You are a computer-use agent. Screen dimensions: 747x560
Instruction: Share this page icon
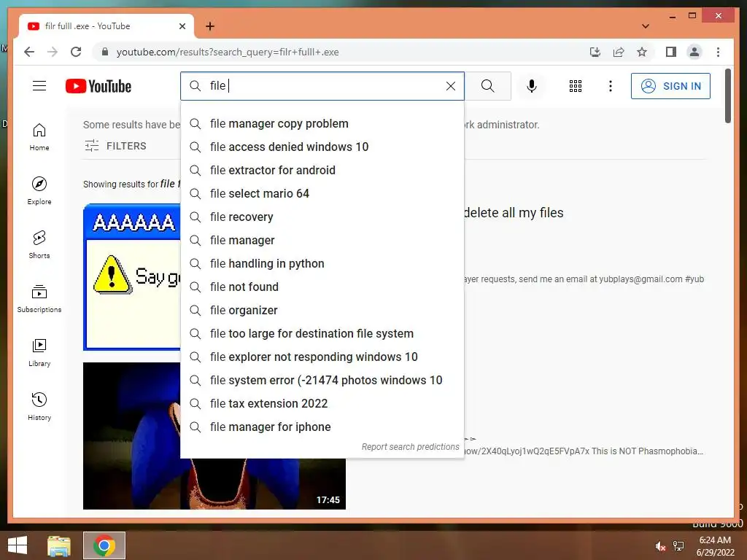(619, 52)
